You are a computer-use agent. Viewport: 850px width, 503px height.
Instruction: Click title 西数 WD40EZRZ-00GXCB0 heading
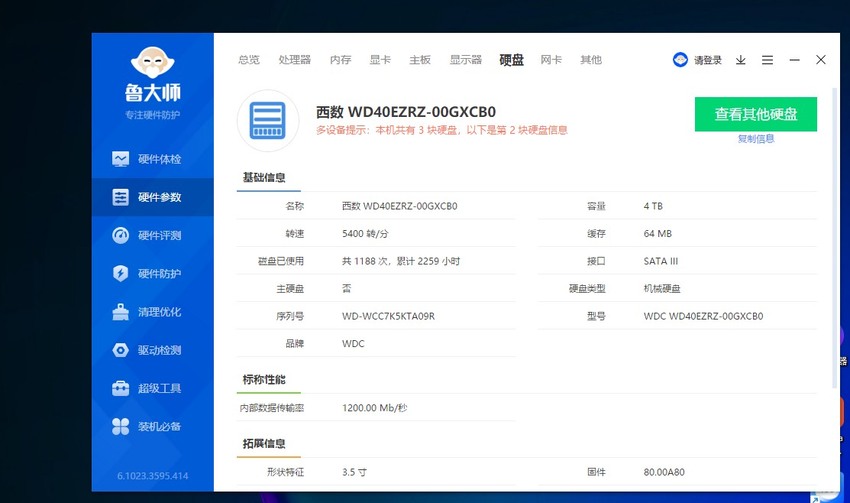click(x=405, y=112)
